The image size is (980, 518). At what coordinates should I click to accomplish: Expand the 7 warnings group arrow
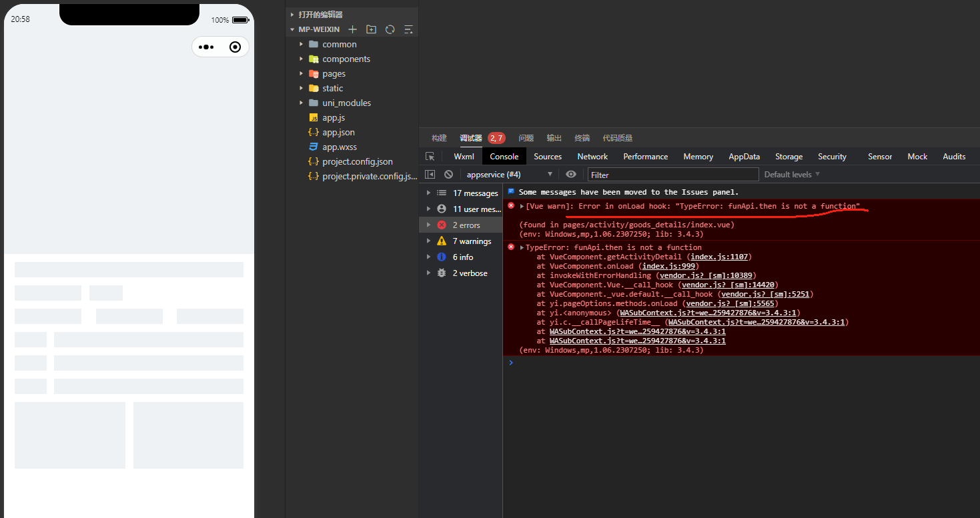click(428, 241)
